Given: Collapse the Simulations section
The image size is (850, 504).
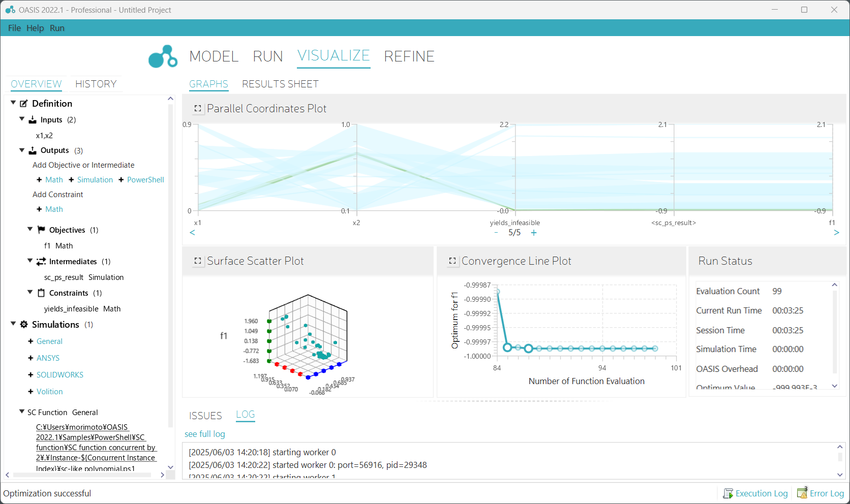Looking at the screenshot, I should (13, 324).
